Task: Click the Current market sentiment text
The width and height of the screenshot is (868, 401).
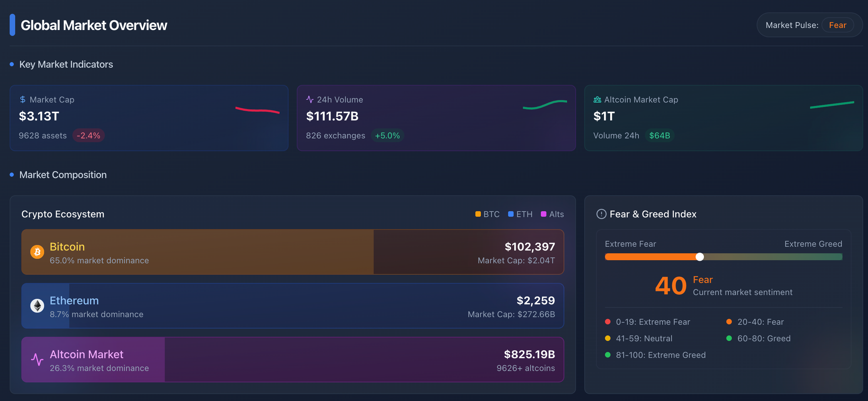Action: (743, 292)
